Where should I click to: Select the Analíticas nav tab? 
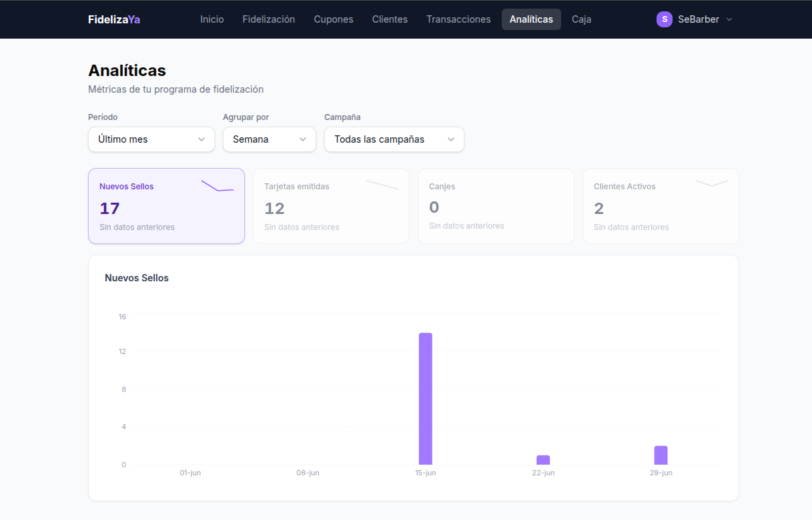(531, 19)
